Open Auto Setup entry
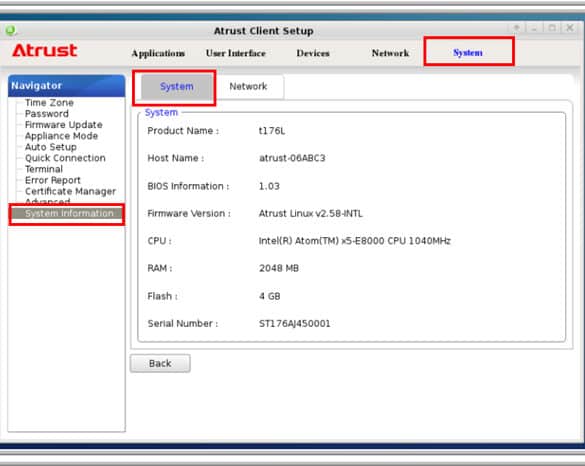This screenshot has height=466, width=585. 50,147
